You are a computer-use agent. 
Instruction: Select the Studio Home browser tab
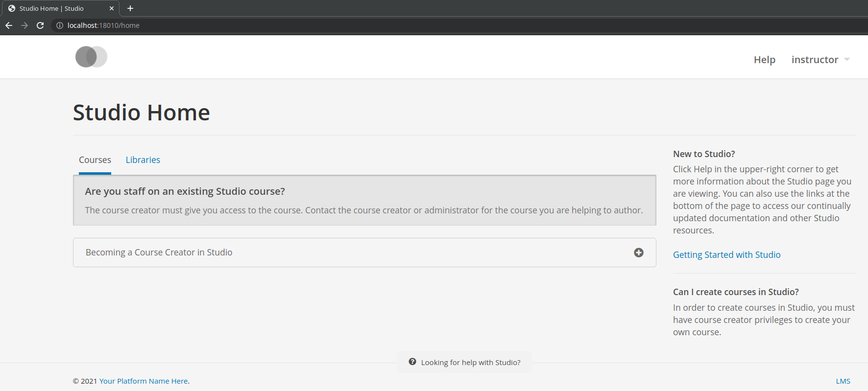61,8
